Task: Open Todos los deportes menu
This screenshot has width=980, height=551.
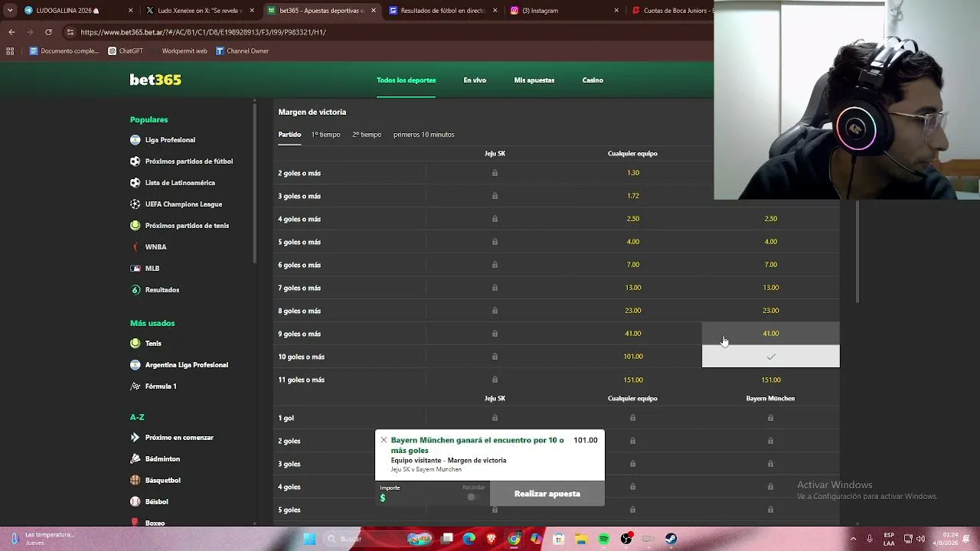Action: pos(406,80)
